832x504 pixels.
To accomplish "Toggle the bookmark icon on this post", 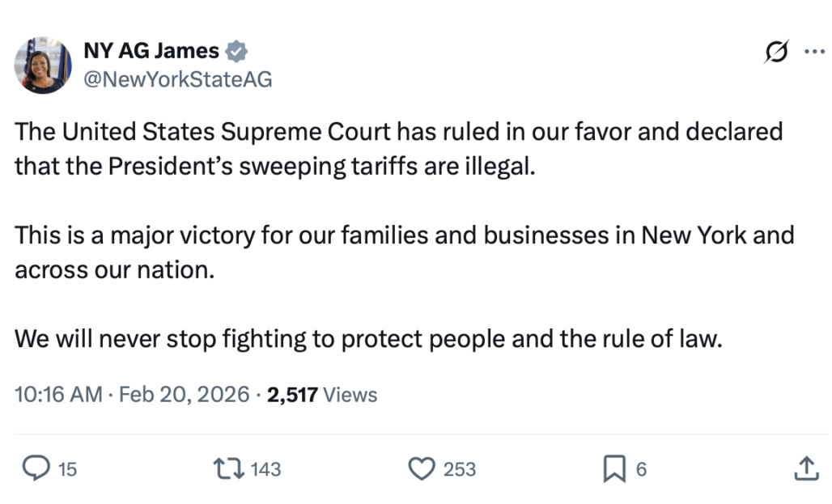I will [x=615, y=468].
